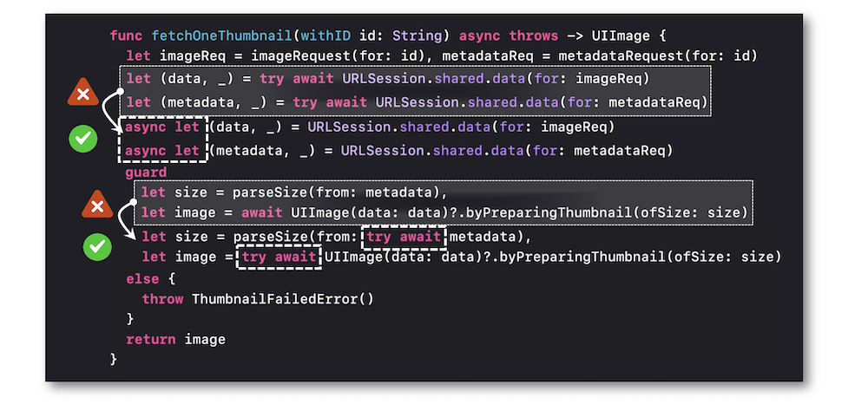The image size is (868, 404).
Task: Click the lower green checkmark icon
Action: click(x=97, y=246)
